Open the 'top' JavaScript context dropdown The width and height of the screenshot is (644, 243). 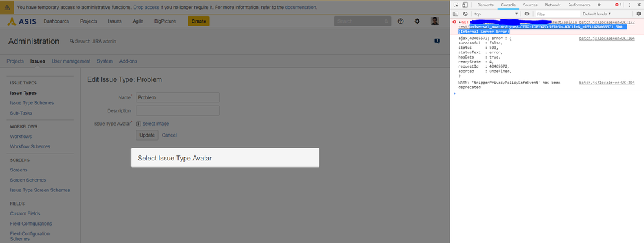click(496, 14)
